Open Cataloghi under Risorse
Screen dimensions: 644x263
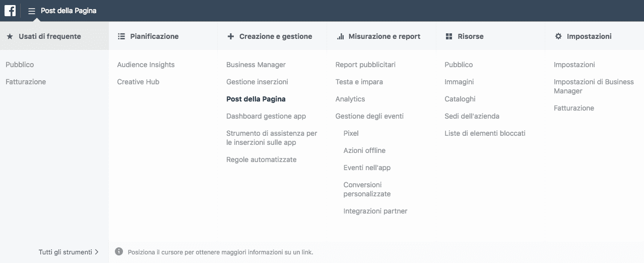point(460,99)
